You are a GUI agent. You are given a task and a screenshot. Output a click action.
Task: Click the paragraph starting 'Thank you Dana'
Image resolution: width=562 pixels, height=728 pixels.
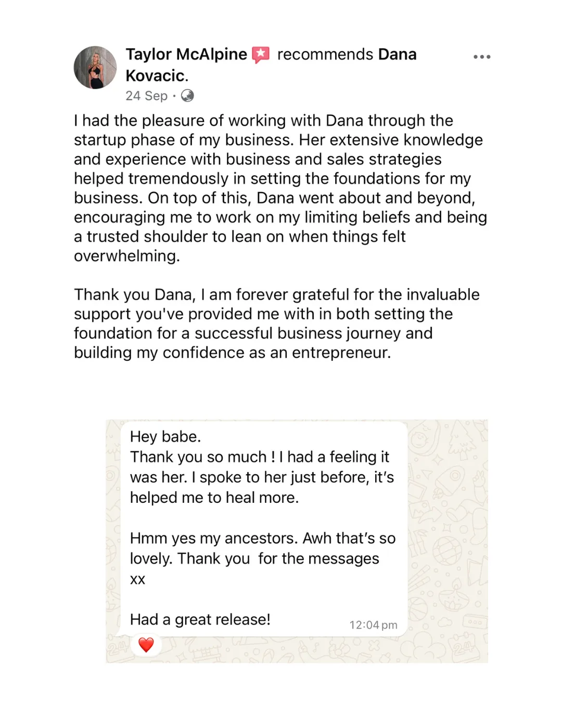276,323
